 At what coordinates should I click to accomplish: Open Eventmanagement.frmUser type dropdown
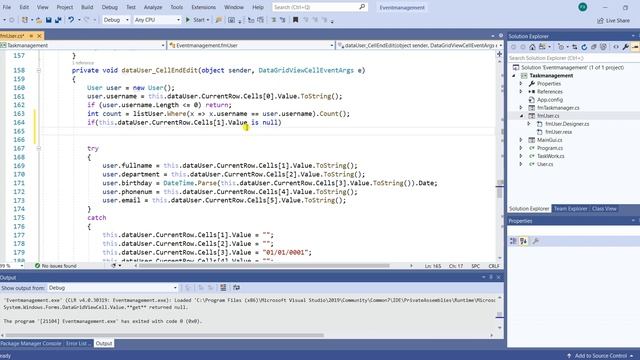[251, 45]
